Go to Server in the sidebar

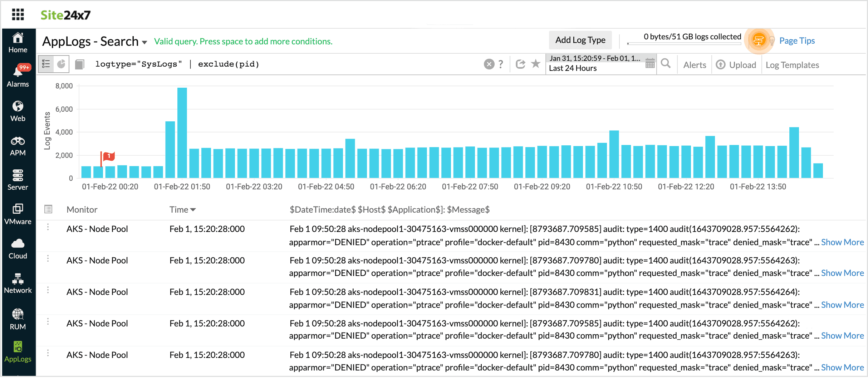tap(18, 180)
